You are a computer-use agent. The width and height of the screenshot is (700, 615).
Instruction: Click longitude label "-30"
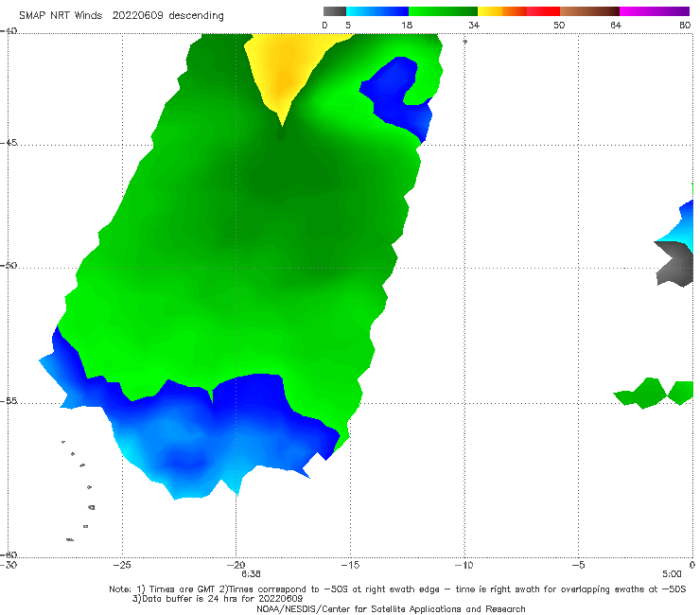click(x=9, y=565)
